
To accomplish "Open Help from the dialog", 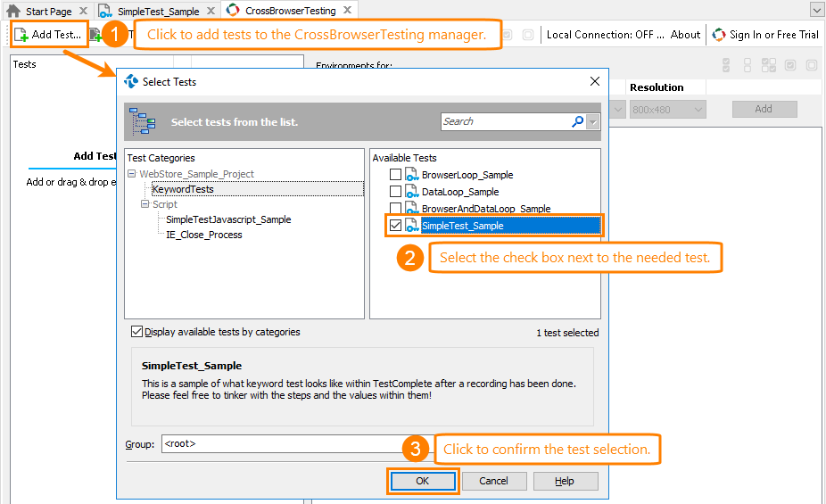I will pyautogui.click(x=565, y=481).
